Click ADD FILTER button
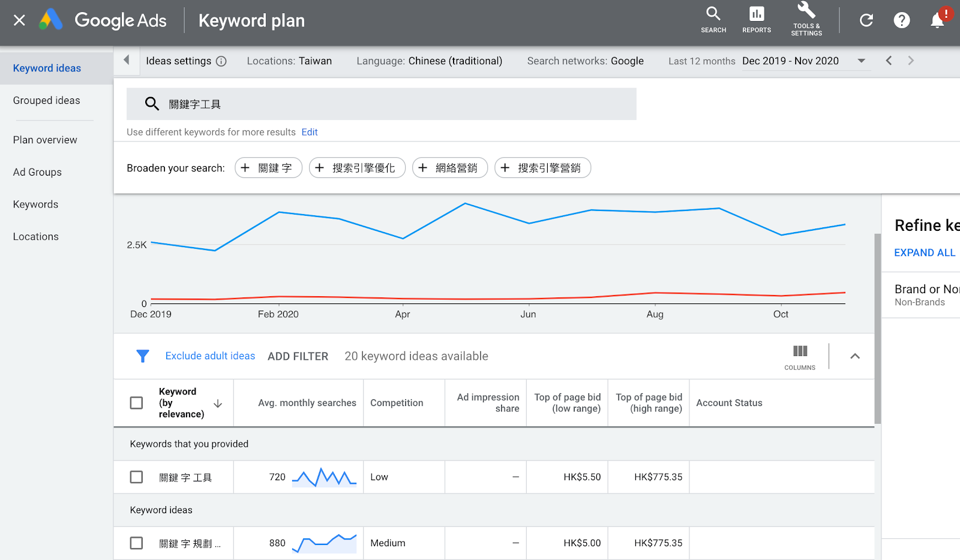The image size is (960, 560). click(298, 356)
